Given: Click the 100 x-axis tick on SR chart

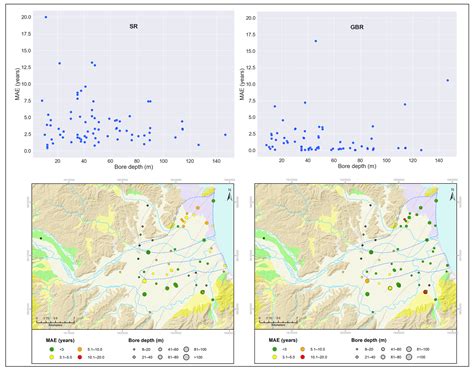Looking at the screenshot, I should click(x=163, y=161).
